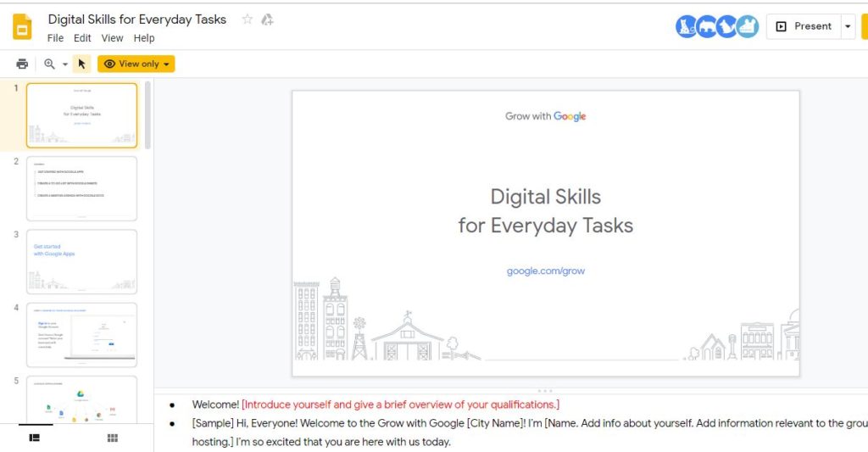The width and height of the screenshot is (868, 452).
Task: Select the arrow cursor tool
Action: pyautogui.click(x=81, y=64)
